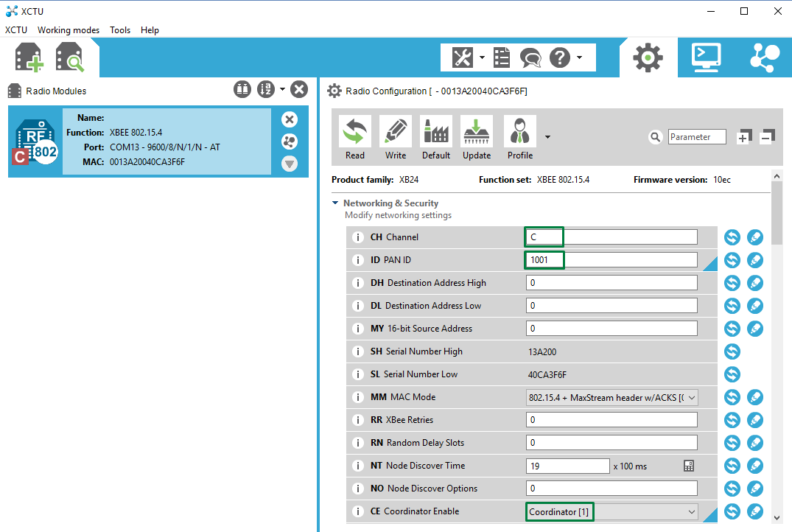The image size is (792, 532).
Task: Write settings using the Write button
Action: pos(396,138)
